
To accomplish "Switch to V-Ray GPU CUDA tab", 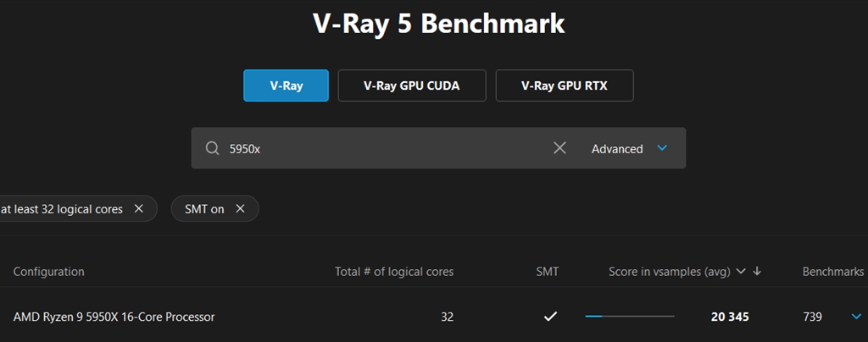I will 411,85.
